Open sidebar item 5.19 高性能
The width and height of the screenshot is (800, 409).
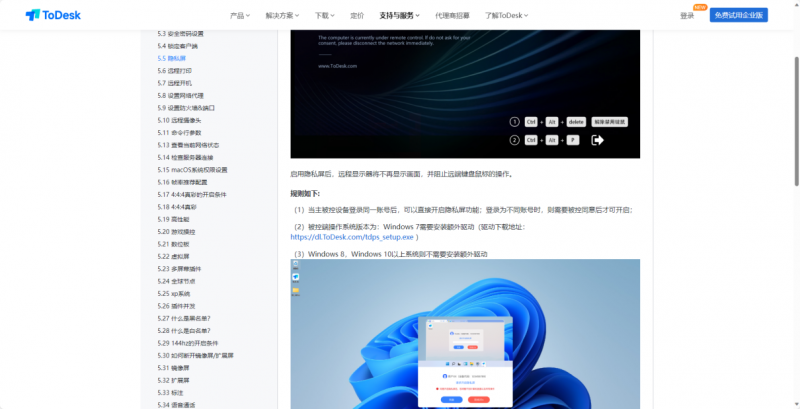tap(173, 219)
